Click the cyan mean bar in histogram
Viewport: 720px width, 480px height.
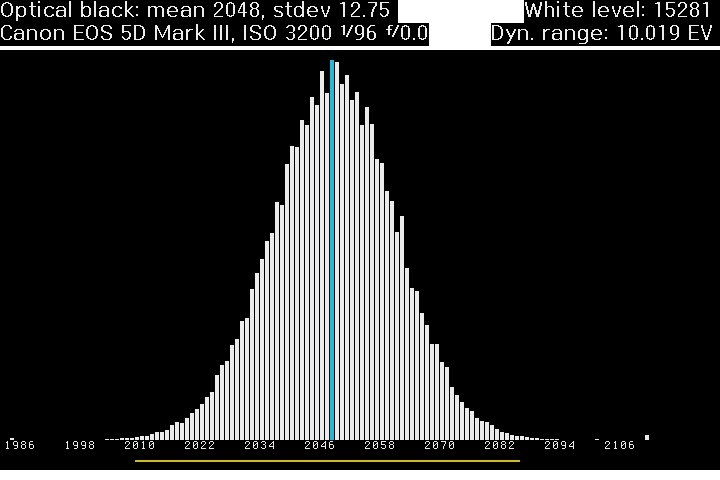coord(332,250)
